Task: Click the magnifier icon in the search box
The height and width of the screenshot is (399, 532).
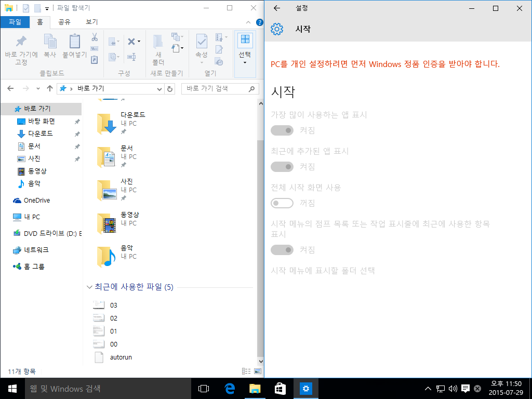Action: pos(251,89)
